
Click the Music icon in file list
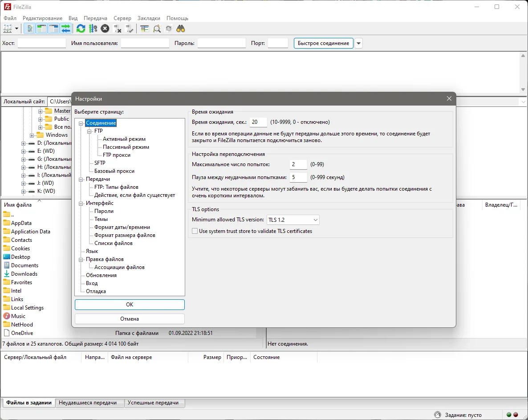(x=6, y=316)
